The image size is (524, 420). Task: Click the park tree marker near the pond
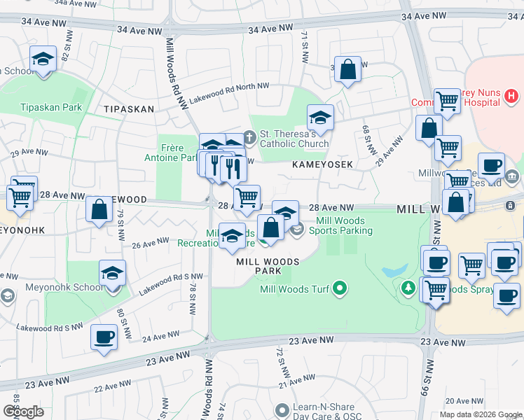(x=408, y=287)
